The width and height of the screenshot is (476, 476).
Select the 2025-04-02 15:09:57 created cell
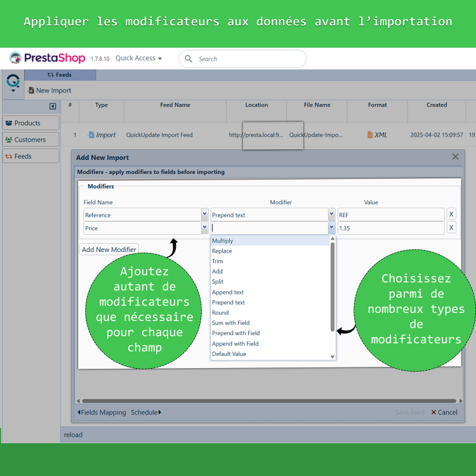437,135
